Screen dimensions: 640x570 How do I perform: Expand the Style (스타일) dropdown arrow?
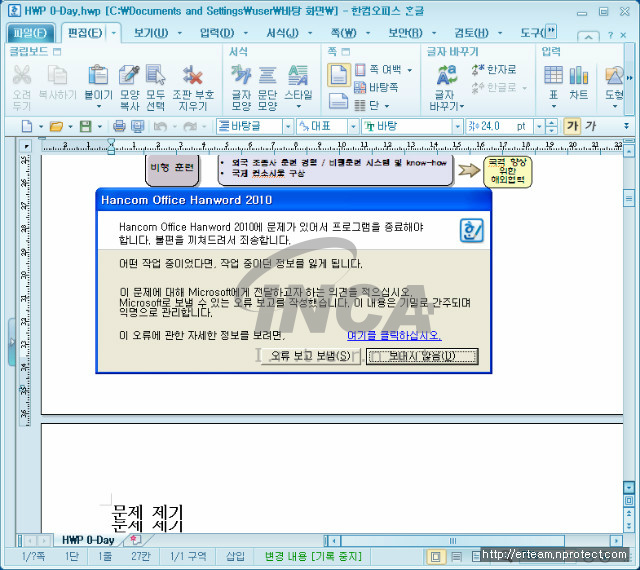(x=298, y=107)
